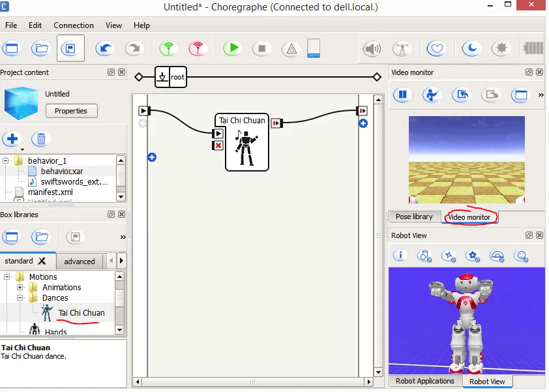Click the Robot View info icon
This screenshot has width=549, height=392.
[400, 256]
